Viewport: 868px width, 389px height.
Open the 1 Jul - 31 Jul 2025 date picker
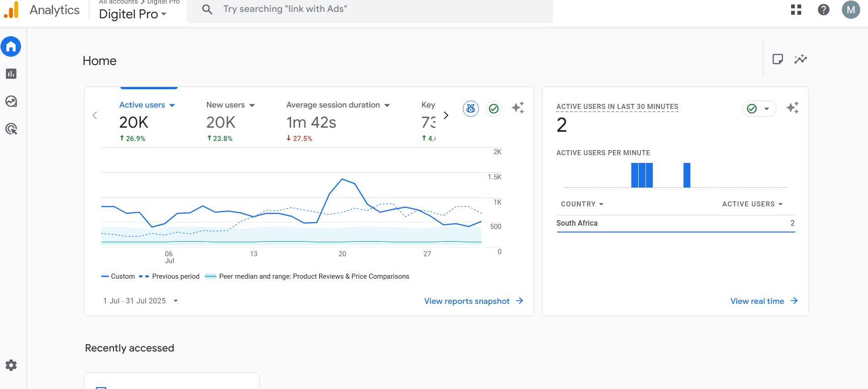coord(140,301)
